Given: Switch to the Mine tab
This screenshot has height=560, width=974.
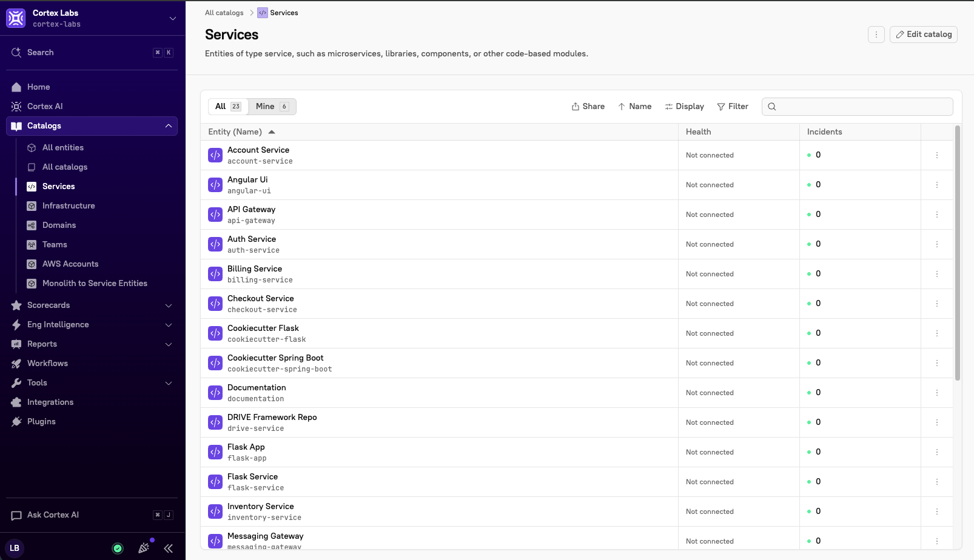Looking at the screenshot, I should coord(272,106).
